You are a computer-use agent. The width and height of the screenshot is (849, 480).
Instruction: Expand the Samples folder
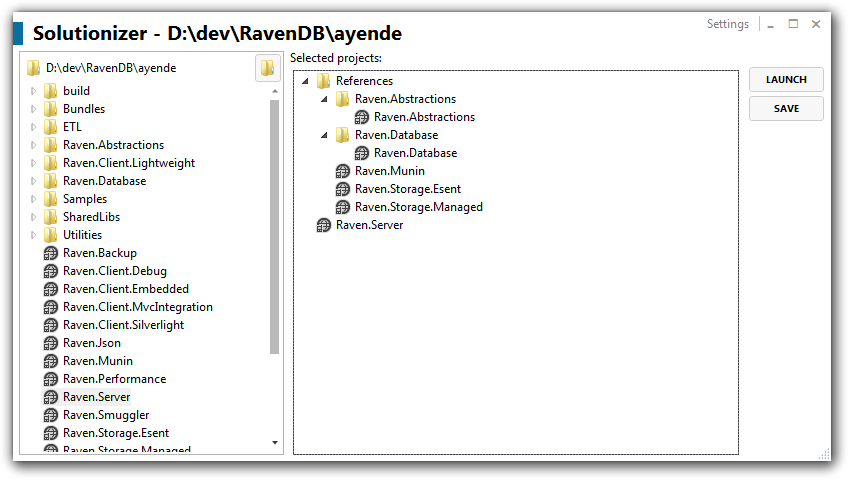(34, 199)
